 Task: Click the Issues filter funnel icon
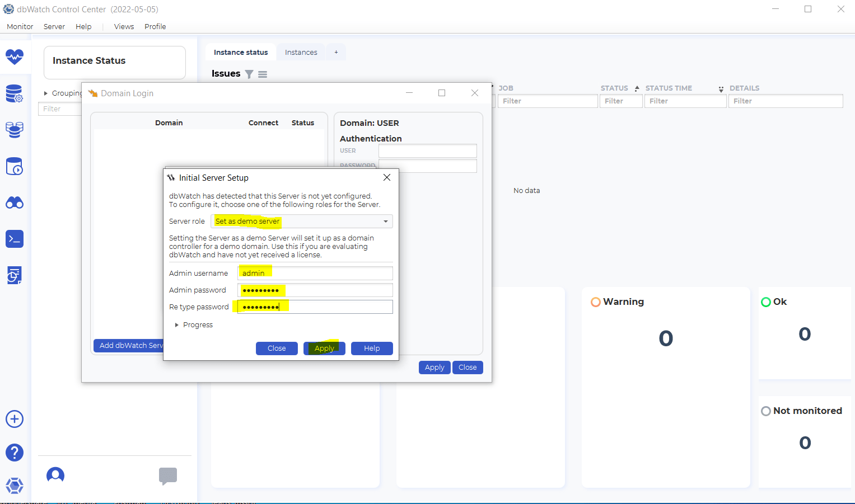(249, 73)
